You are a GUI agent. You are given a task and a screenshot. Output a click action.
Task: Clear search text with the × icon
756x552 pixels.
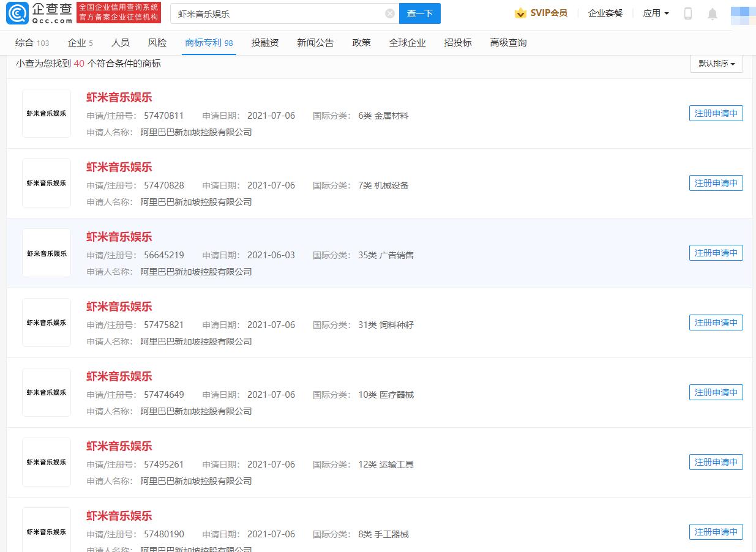(389, 13)
